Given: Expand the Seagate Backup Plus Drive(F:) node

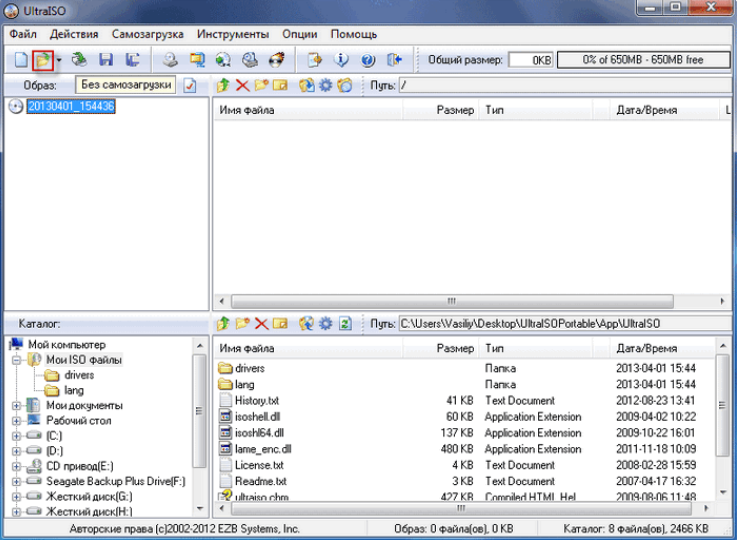Looking at the screenshot, I should pos(16,481).
